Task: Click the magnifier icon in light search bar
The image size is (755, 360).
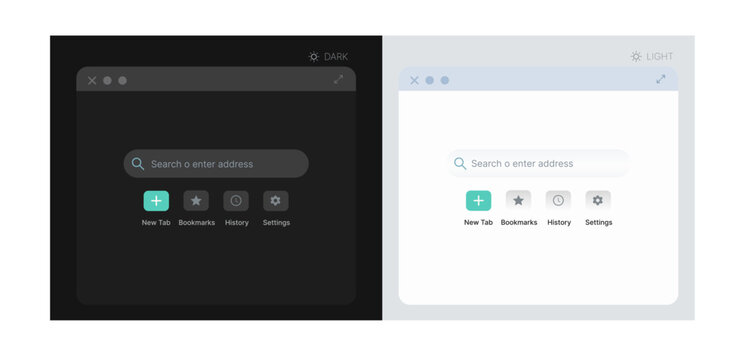Action: pos(460,164)
